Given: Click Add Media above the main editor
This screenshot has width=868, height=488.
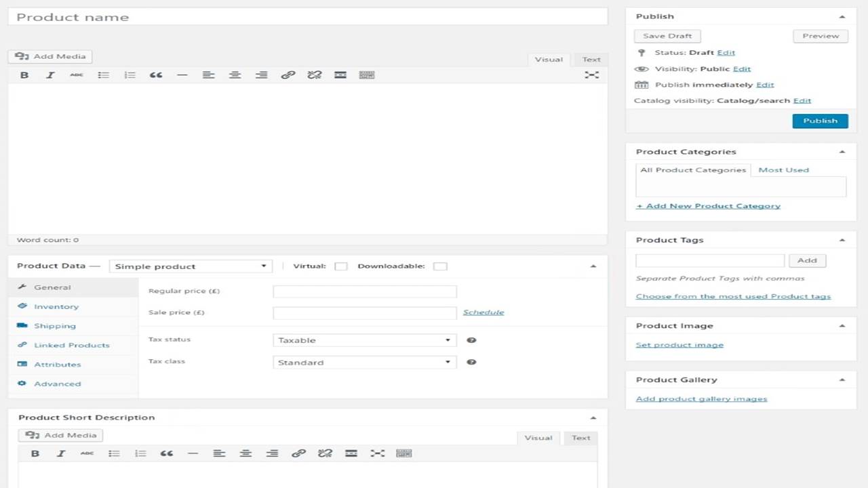Looking at the screenshot, I should point(50,56).
